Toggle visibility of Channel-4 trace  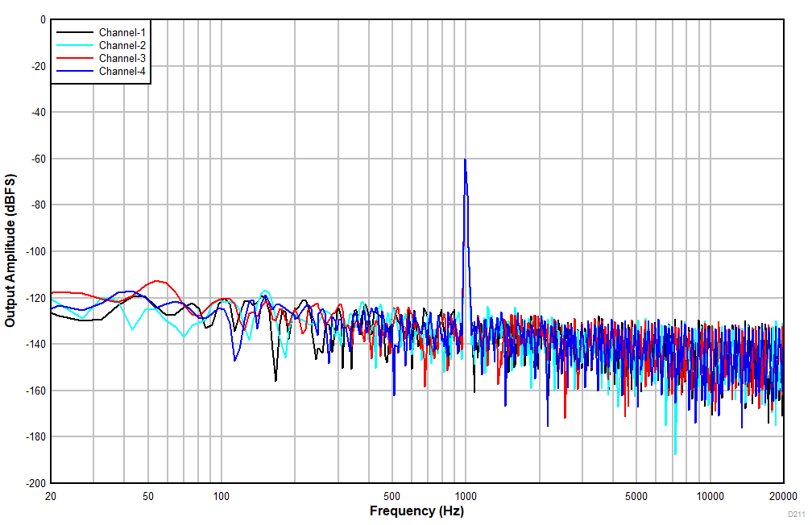point(121,71)
